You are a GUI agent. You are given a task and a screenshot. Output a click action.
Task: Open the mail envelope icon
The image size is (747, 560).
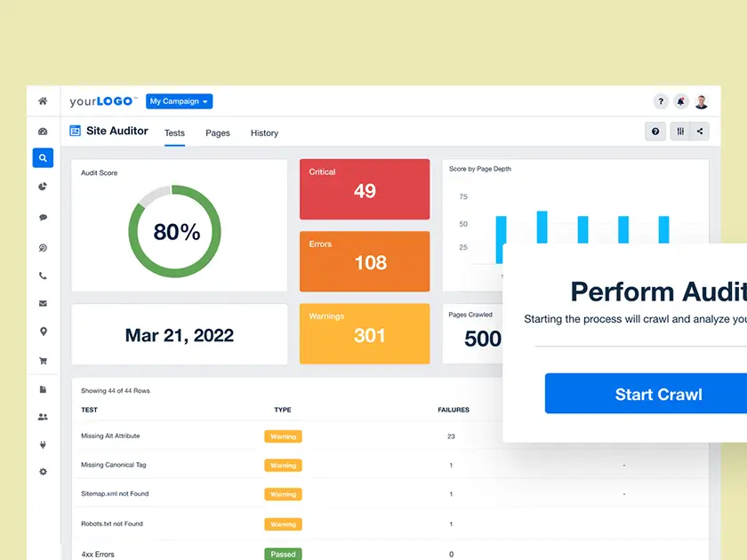click(43, 303)
